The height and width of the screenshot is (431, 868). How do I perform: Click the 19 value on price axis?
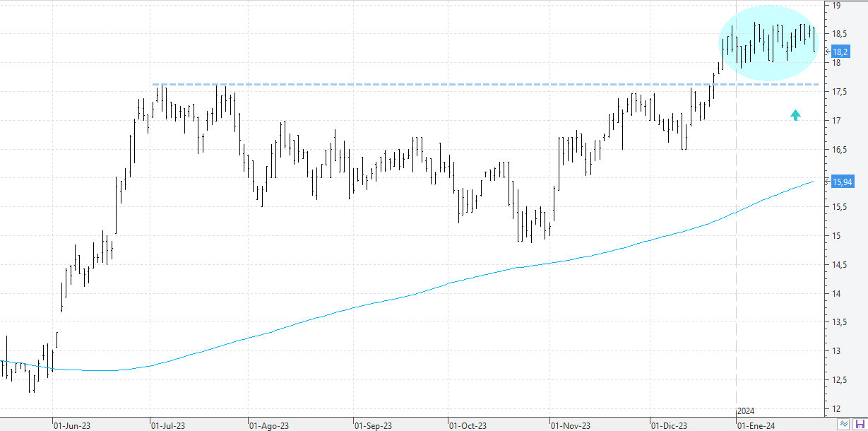(x=836, y=6)
